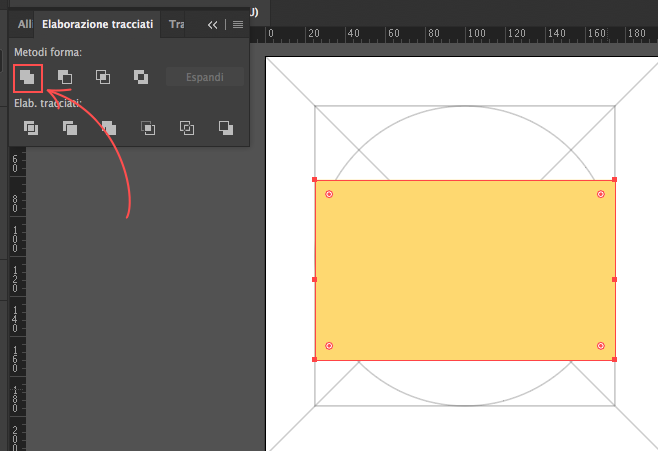Image resolution: width=658 pixels, height=451 pixels.
Task: Click the horizontal ruler at mark 100
Action: [x=477, y=33]
